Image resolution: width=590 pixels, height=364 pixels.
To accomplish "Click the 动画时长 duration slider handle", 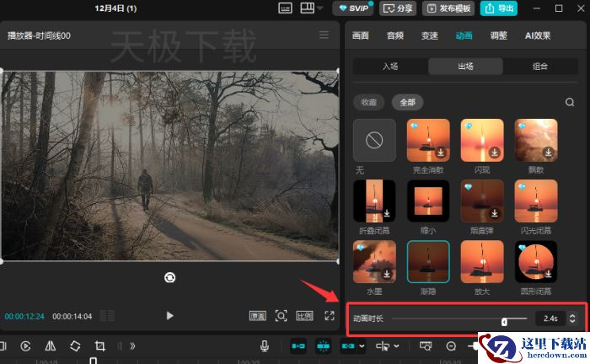I will point(504,322).
